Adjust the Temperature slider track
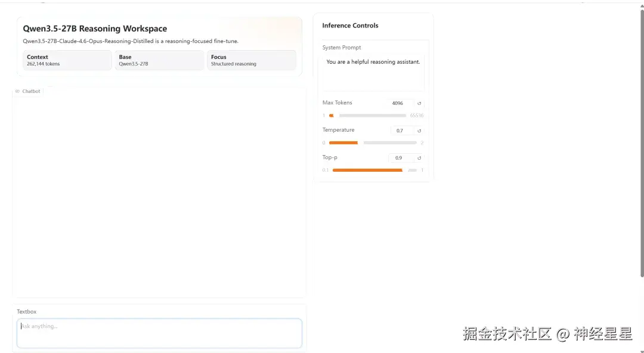 (x=373, y=143)
